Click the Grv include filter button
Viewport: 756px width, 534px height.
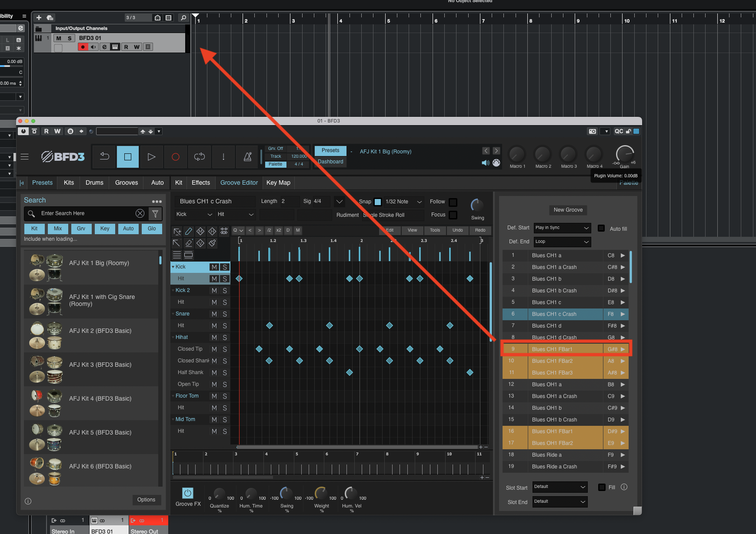(81, 229)
